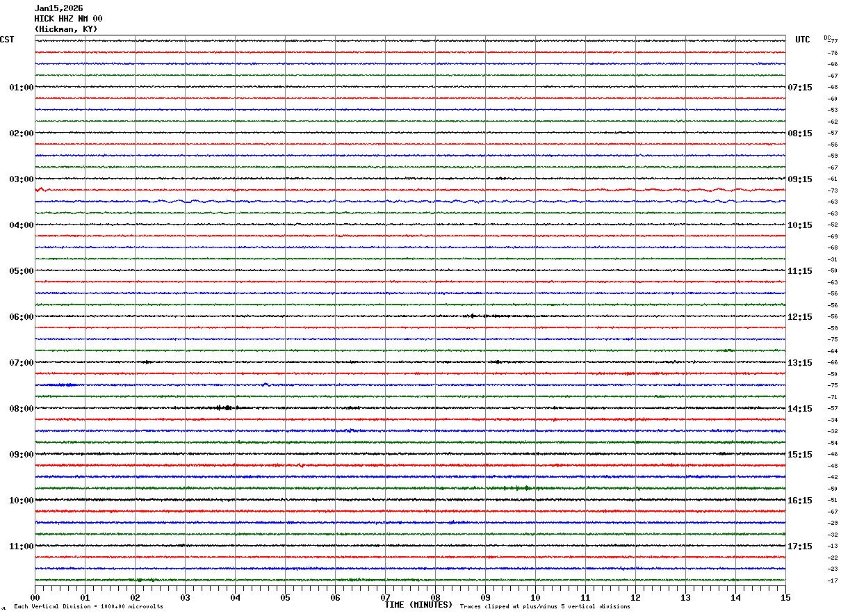The width and height of the screenshot is (841, 616).
Task: Click the 15:15 UTC time label
Action: pyautogui.click(x=800, y=455)
